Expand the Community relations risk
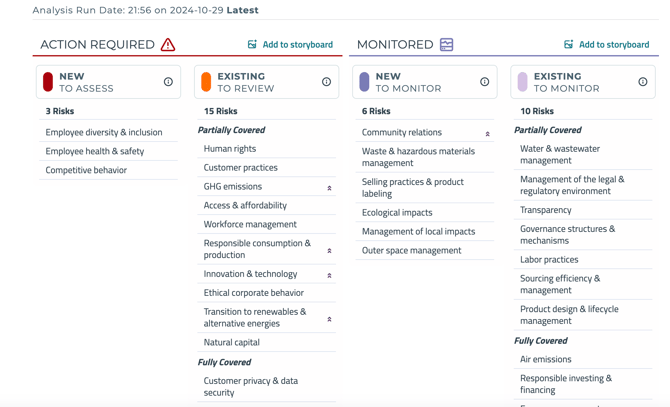 pyautogui.click(x=487, y=134)
